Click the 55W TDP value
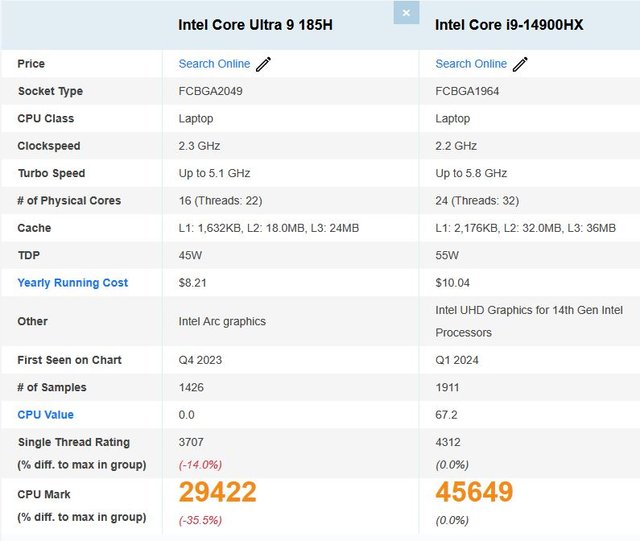Viewport: 640px width, 541px height. click(447, 255)
